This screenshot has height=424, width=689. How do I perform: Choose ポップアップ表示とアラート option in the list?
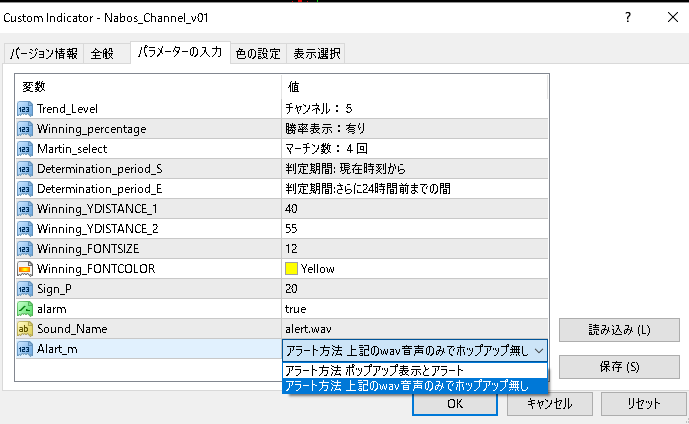click(415, 370)
